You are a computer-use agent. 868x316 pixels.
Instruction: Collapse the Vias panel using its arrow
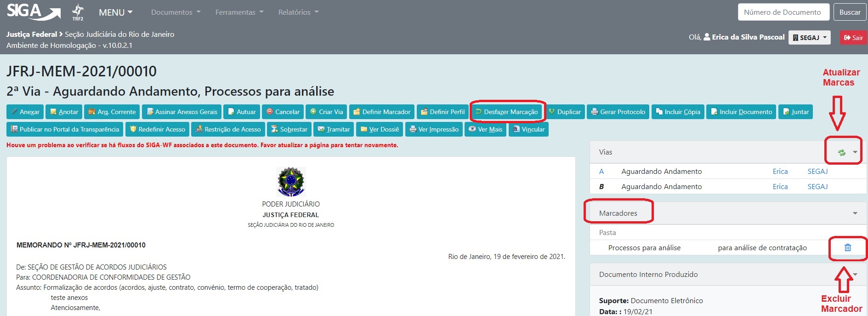855,152
